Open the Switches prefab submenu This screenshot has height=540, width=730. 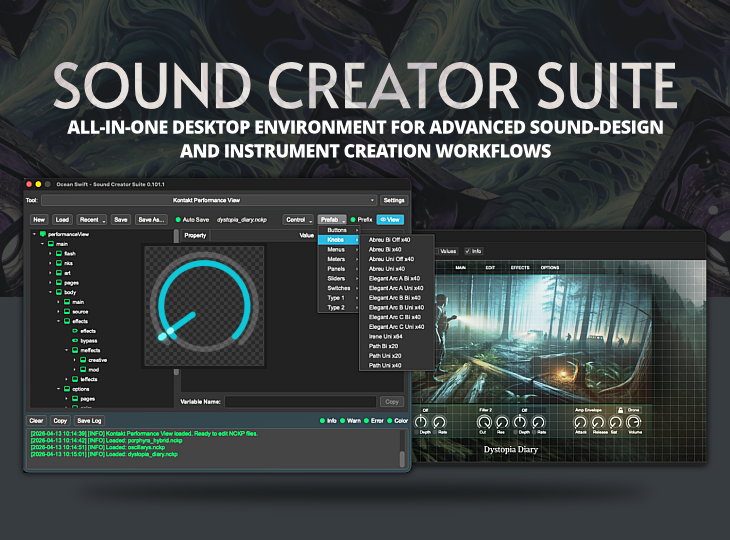click(338, 288)
